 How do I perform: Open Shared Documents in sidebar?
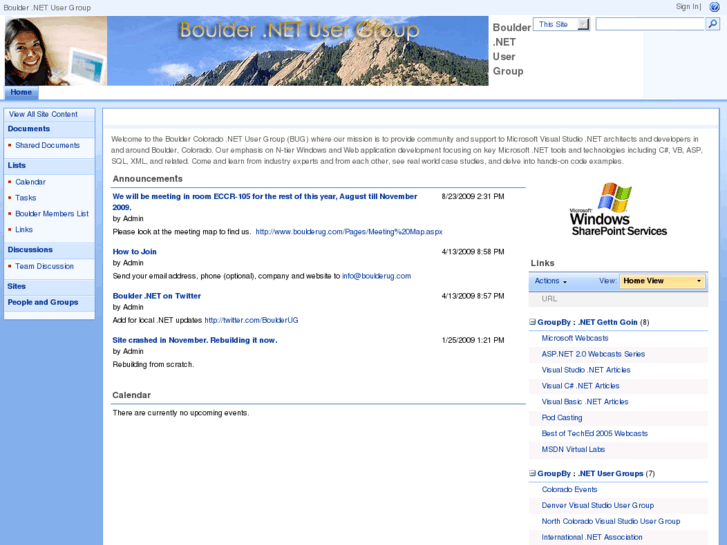47,145
